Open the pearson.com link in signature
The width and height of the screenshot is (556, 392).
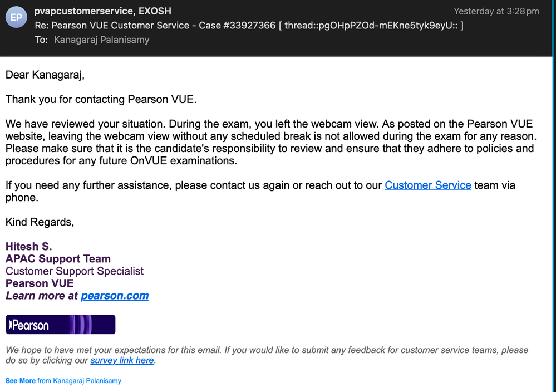click(x=115, y=296)
